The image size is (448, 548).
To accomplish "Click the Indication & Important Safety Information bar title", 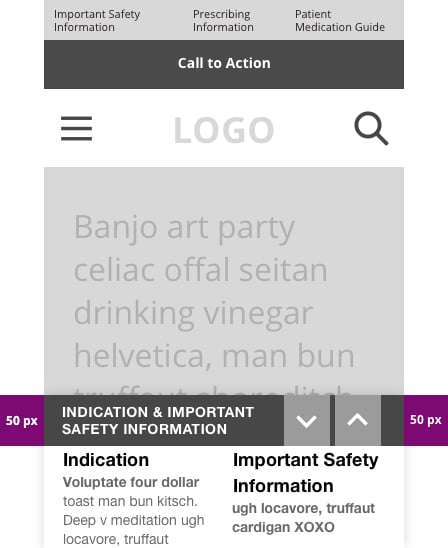I will coord(158,420).
